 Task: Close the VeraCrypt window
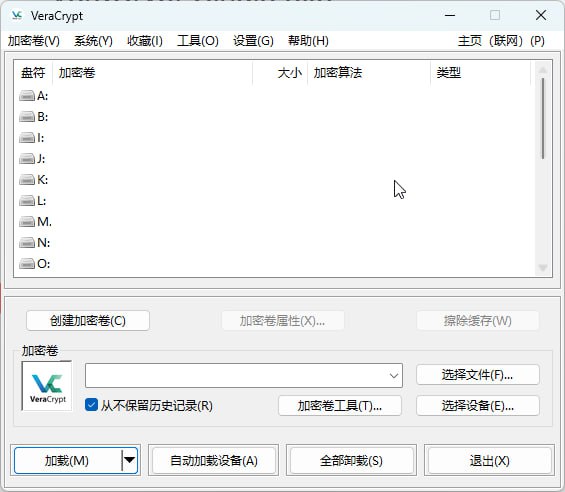click(x=540, y=15)
